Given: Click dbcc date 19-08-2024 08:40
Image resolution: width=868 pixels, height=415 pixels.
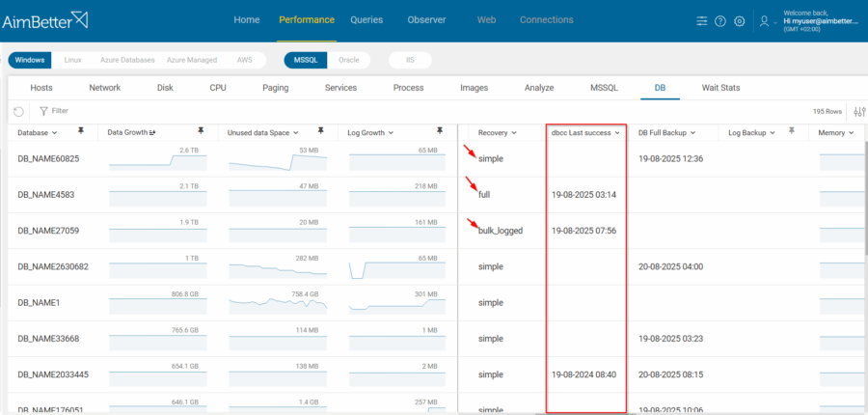Looking at the screenshot, I should click(x=584, y=374).
